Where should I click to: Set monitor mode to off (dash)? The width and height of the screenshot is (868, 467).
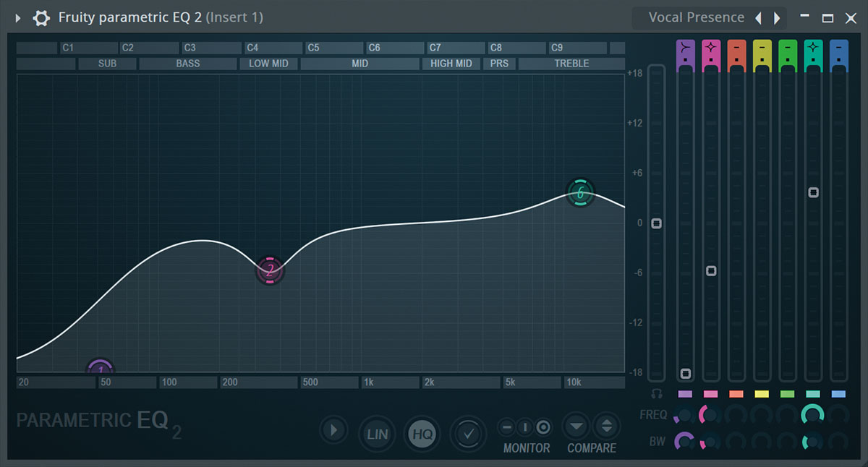click(x=507, y=427)
